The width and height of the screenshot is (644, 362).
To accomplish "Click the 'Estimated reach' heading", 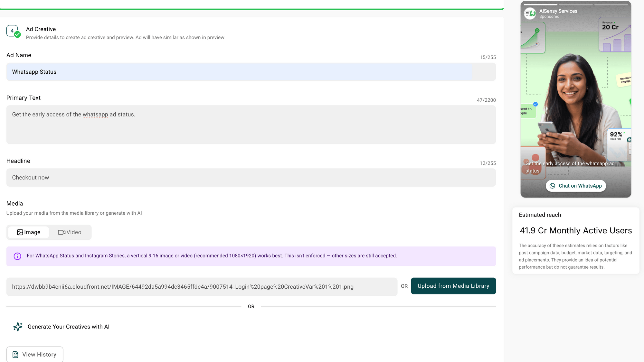I will tap(540, 215).
